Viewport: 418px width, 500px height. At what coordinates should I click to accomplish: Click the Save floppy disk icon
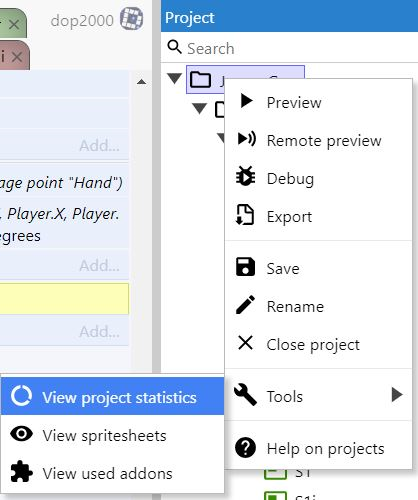click(x=245, y=267)
